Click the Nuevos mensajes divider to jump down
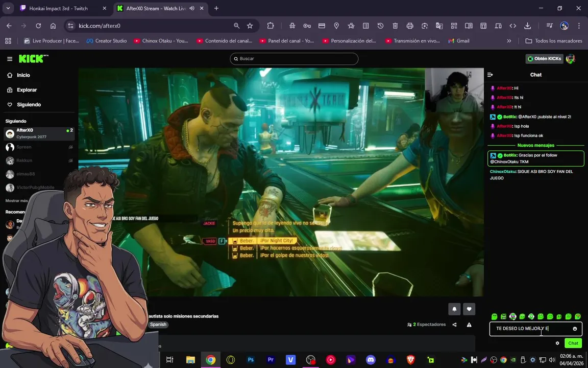Viewport: 588px width, 368px height. pos(535,145)
